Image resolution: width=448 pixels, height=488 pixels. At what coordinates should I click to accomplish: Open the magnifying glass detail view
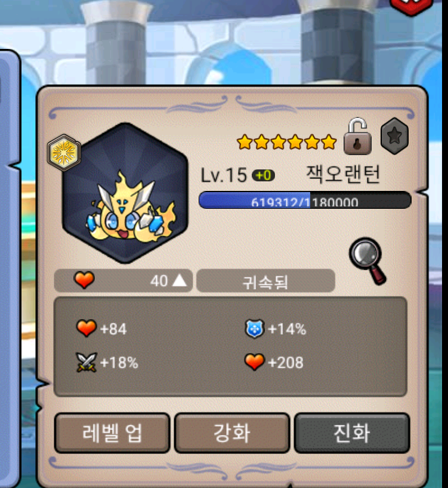coord(367,261)
